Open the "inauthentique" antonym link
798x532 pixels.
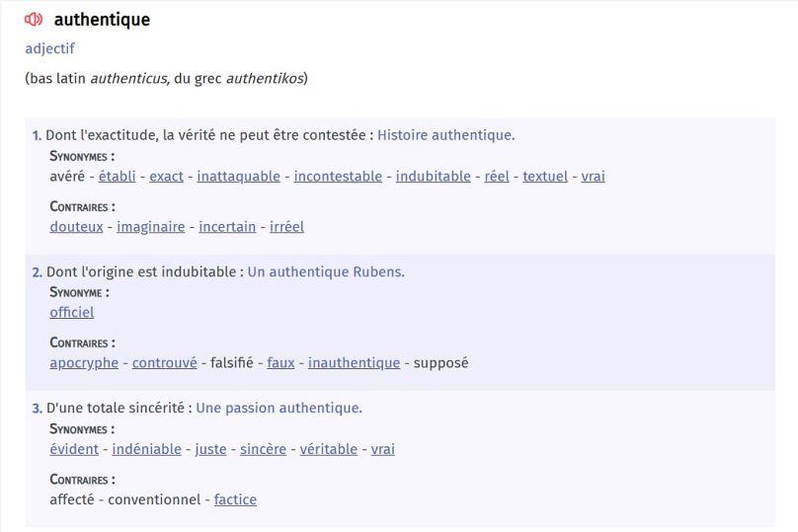pyautogui.click(x=354, y=363)
